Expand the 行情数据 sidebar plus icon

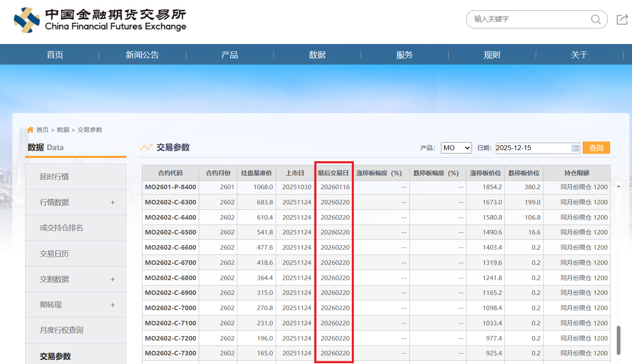click(x=112, y=202)
